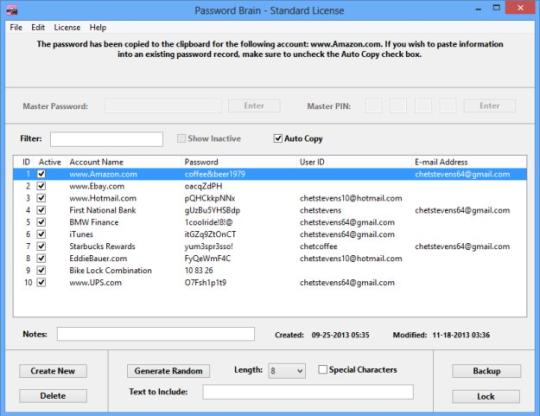
Task: Open the File menu
Action: [16, 28]
